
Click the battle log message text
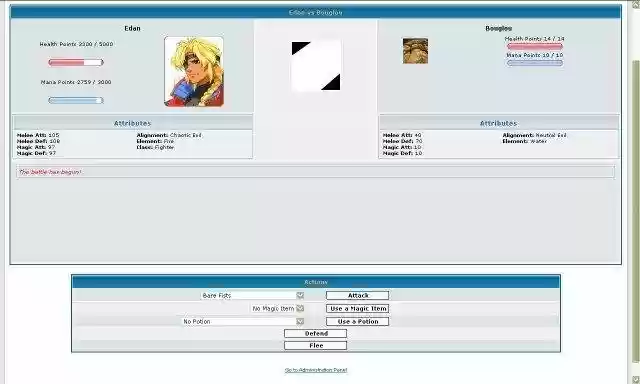click(50, 172)
